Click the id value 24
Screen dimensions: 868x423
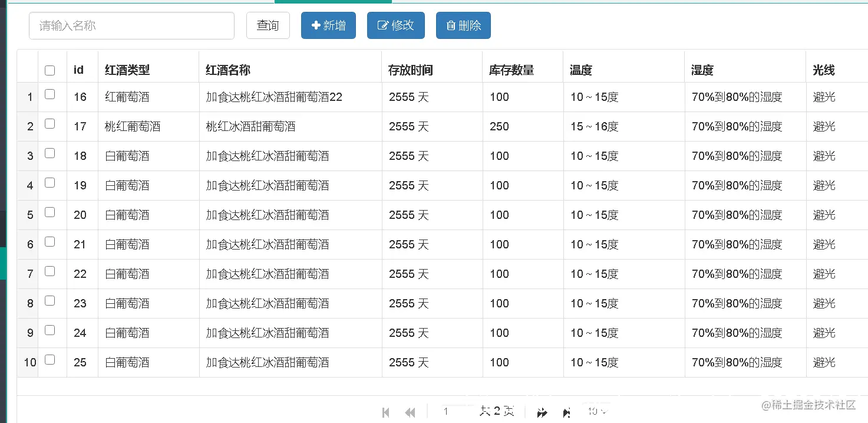coord(80,333)
